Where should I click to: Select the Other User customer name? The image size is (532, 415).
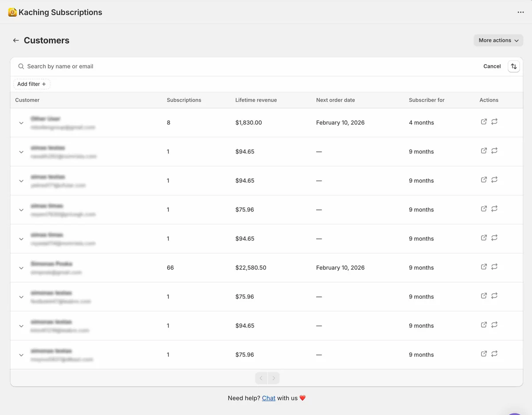tap(45, 119)
